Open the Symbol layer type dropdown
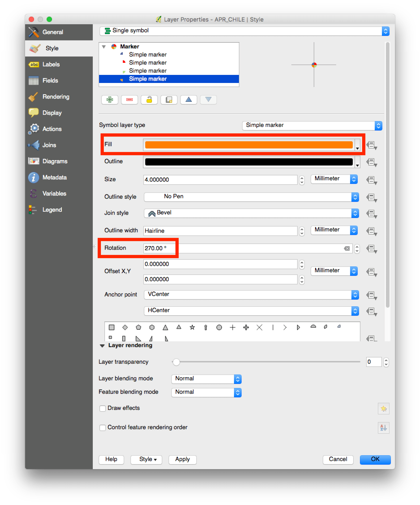Viewport: 420px width, 505px height. point(312,126)
